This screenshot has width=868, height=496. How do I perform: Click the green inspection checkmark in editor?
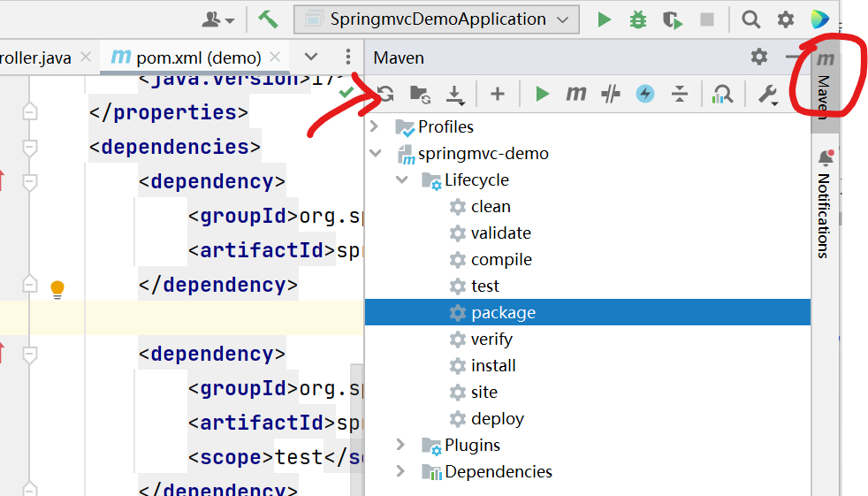[346, 91]
